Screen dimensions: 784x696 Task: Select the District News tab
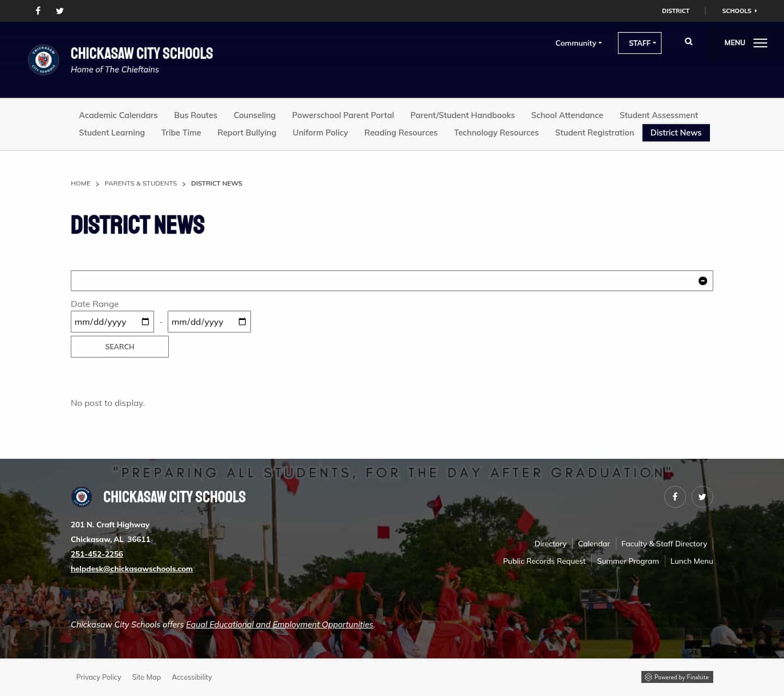[x=676, y=132]
